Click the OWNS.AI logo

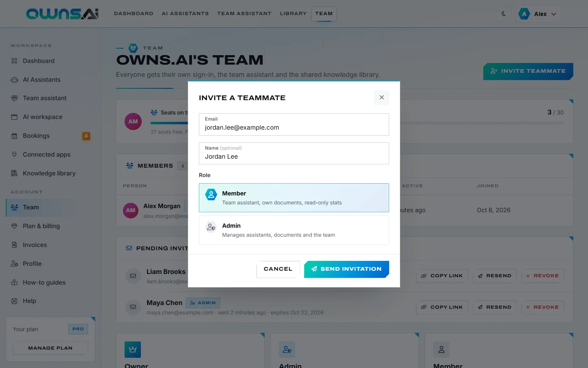pyautogui.click(x=62, y=14)
